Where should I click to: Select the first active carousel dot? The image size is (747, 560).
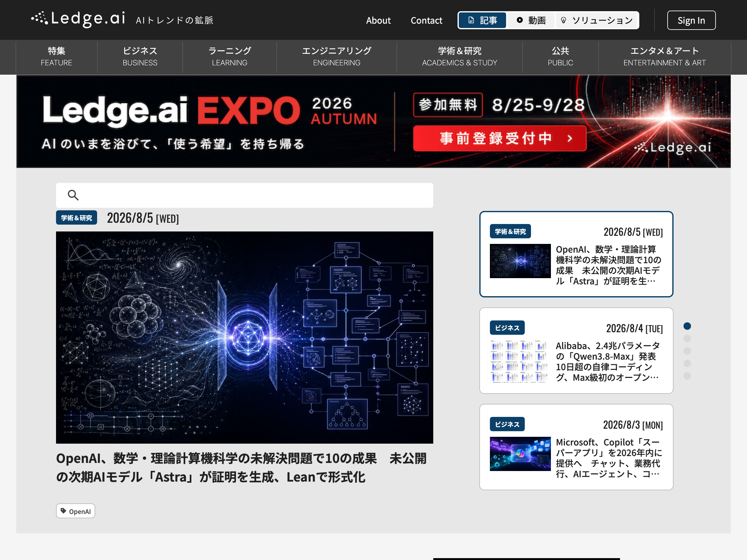click(687, 326)
